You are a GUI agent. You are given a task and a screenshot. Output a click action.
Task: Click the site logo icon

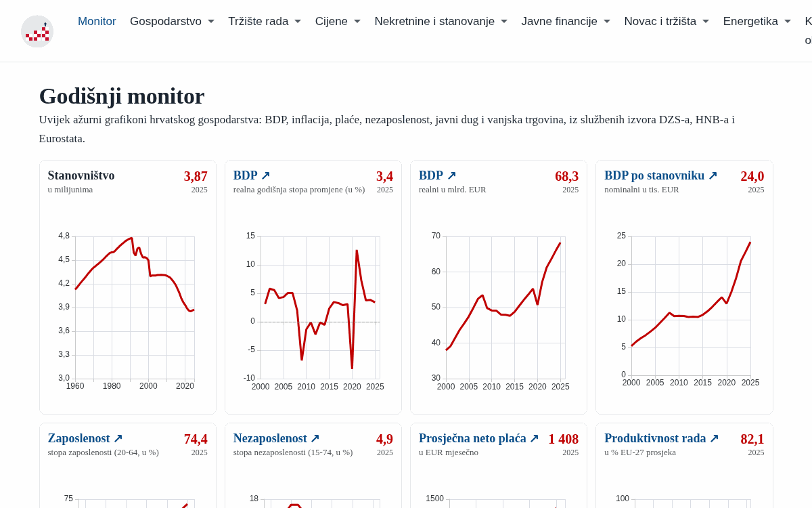[x=37, y=31]
